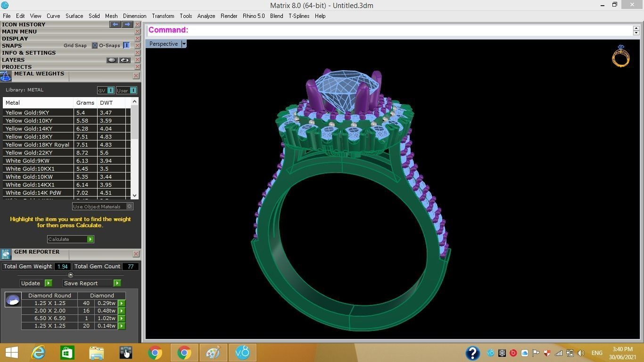The width and height of the screenshot is (644, 362).
Task: Select the Yellow Gold:22KY row
Action: 66,153
